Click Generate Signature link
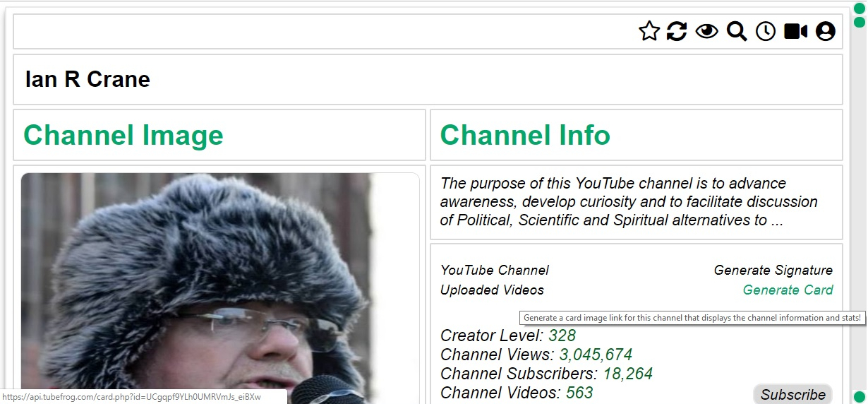The image size is (868, 404). tap(773, 271)
